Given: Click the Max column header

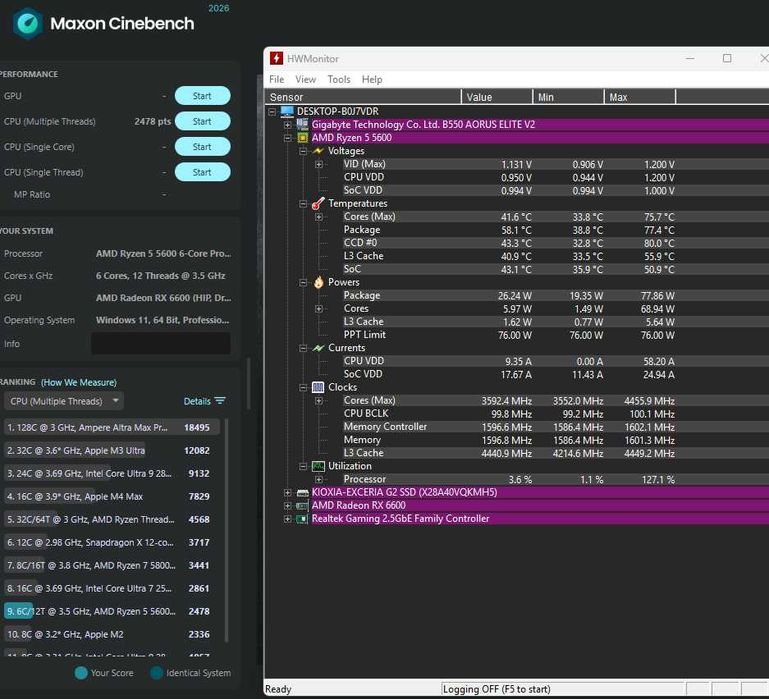Looking at the screenshot, I should [x=640, y=97].
